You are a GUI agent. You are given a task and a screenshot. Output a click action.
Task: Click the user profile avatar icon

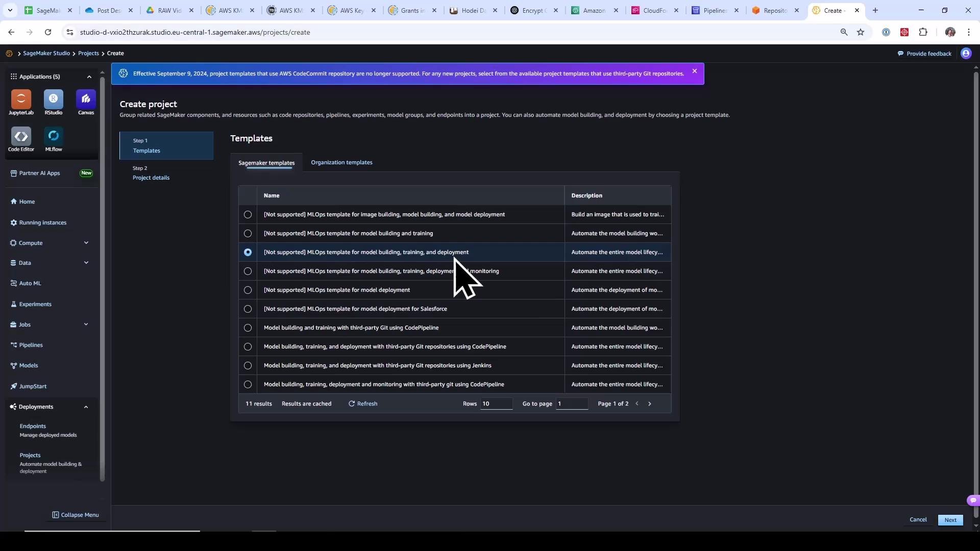[966, 54]
